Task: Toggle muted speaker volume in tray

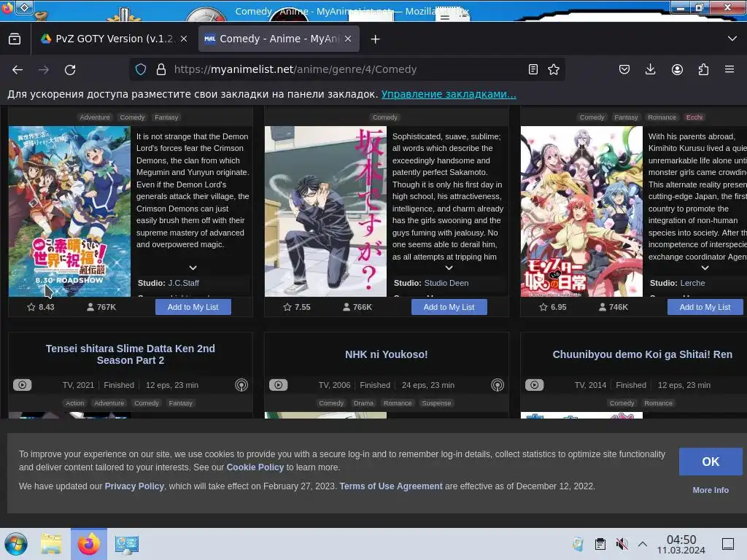Action: [622, 544]
